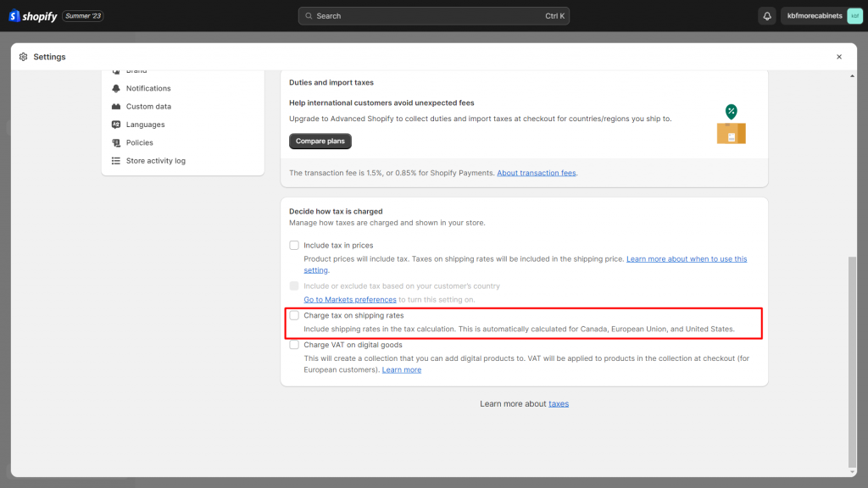This screenshot has height=488, width=868.
Task: Click the Notifications bell sidebar icon
Action: [115, 88]
